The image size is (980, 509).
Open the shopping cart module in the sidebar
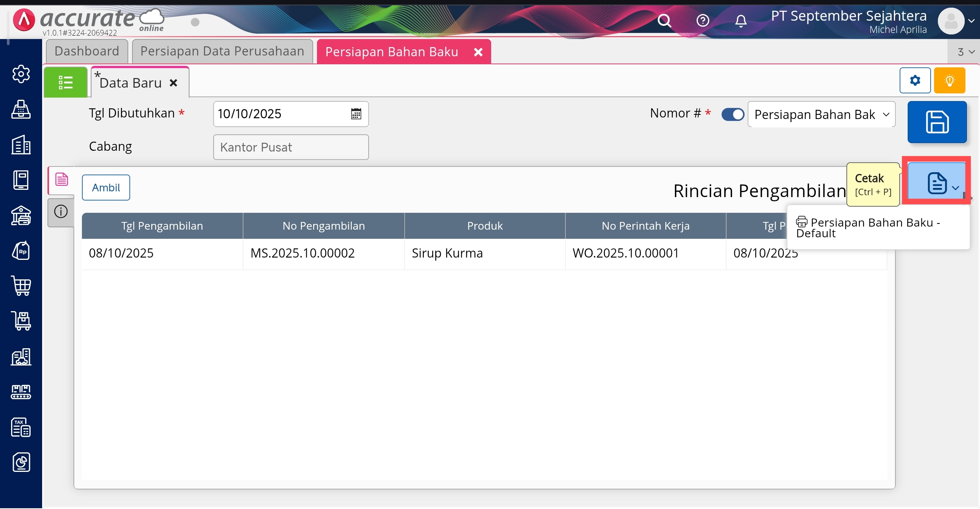21,285
